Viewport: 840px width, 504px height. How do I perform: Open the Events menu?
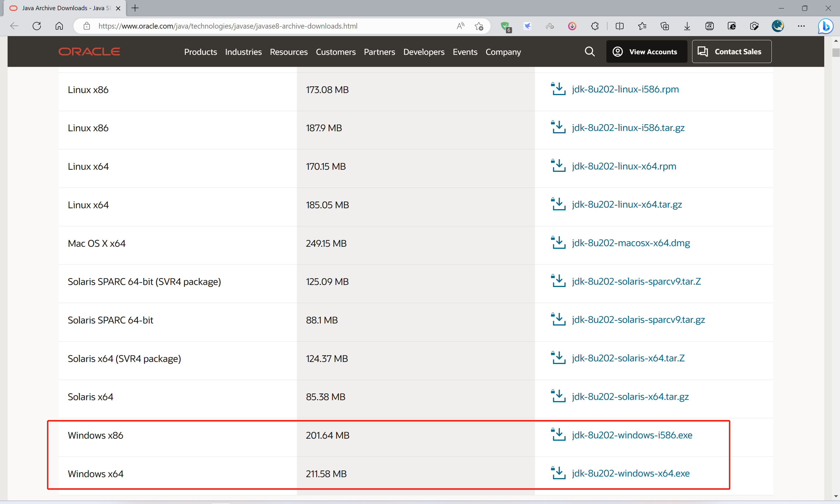(x=465, y=52)
